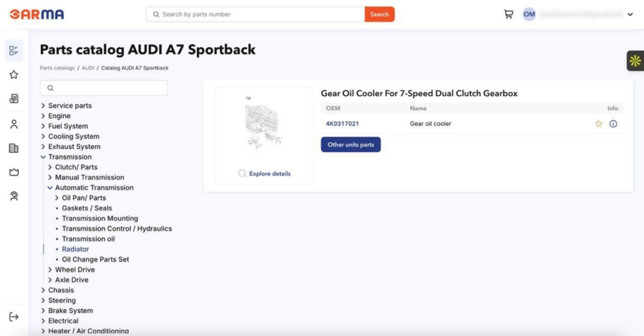Expand the Engine category

[x=43, y=116]
